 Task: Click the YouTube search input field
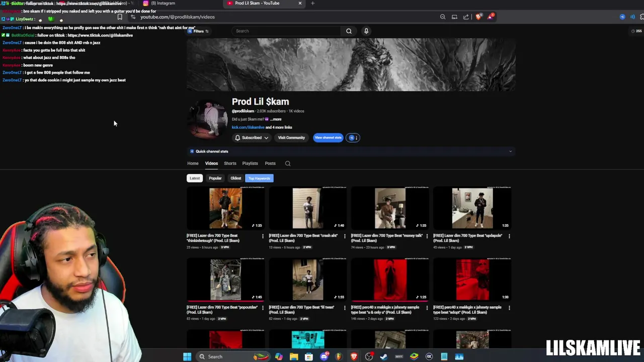click(287, 31)
